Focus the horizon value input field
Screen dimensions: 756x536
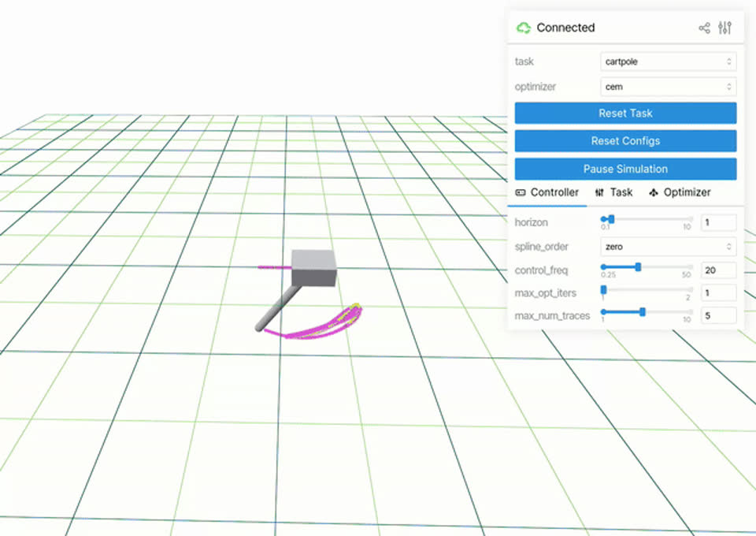click(718, 222)
